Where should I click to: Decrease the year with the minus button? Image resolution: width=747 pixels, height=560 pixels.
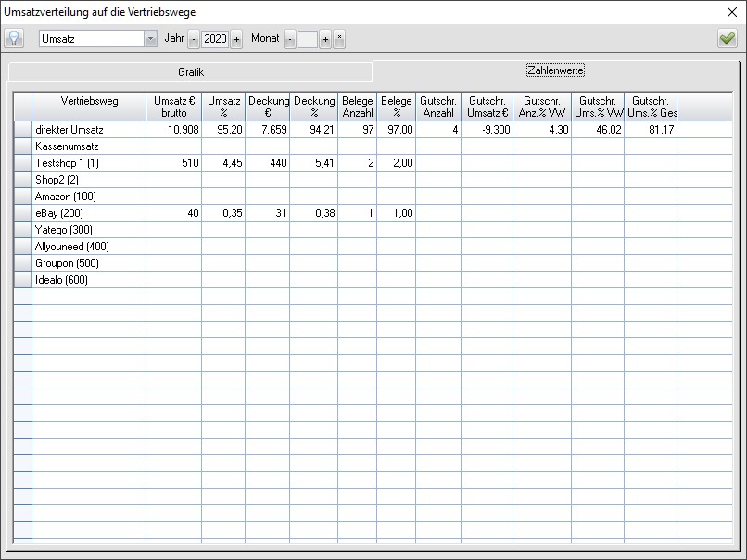194,39
